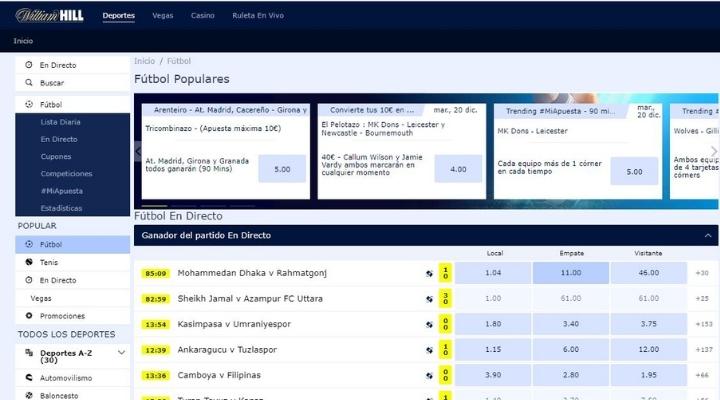
Task: Bet Local 3.90 on Camboya
Action: [493, 375]
